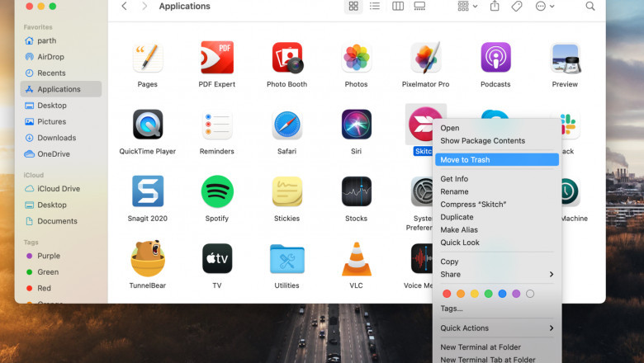Viewport: 644px width, 363px height.
Task: Go back using the toolbar back arrow
Action: click(124, 7)
